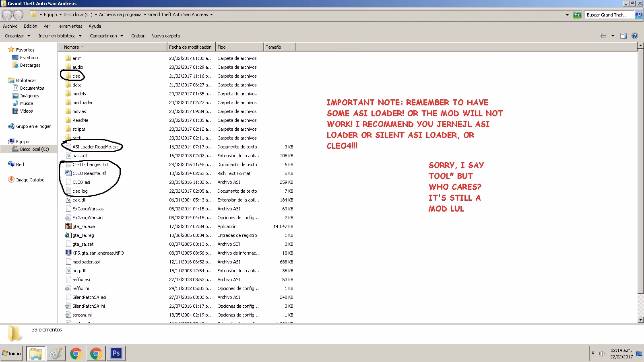Open the Herramientas menu
The height and width of the screenshot is (362, 644).
[x=69, y=26]
